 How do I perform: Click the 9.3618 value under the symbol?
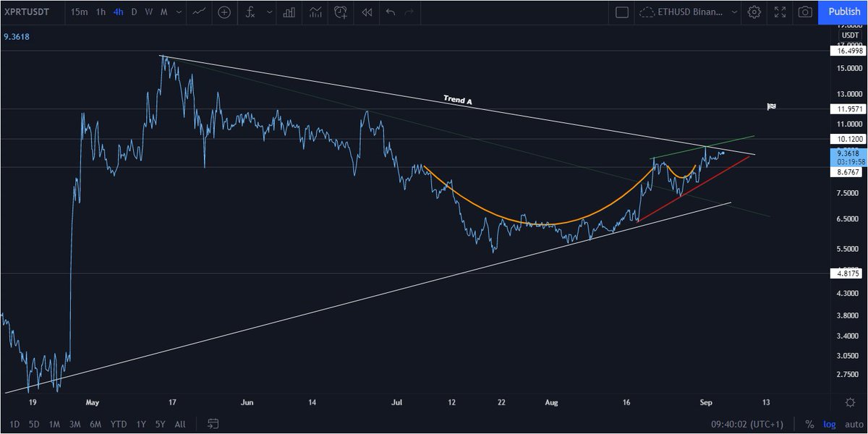[17, 36]
